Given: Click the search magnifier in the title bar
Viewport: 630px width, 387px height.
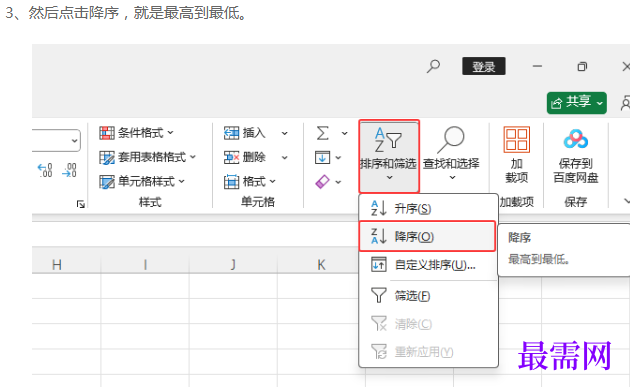Looking at the screenshot, I should 433,66.
